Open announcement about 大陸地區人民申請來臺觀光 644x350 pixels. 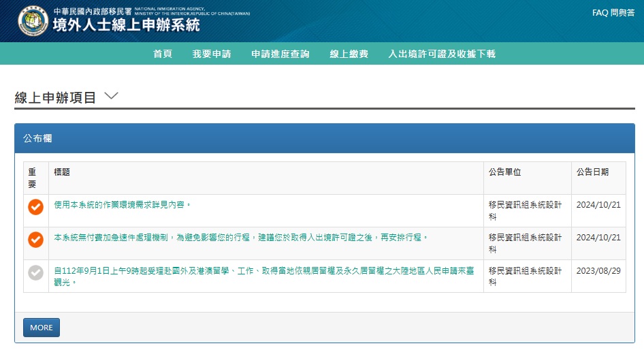tap(263, 270)
